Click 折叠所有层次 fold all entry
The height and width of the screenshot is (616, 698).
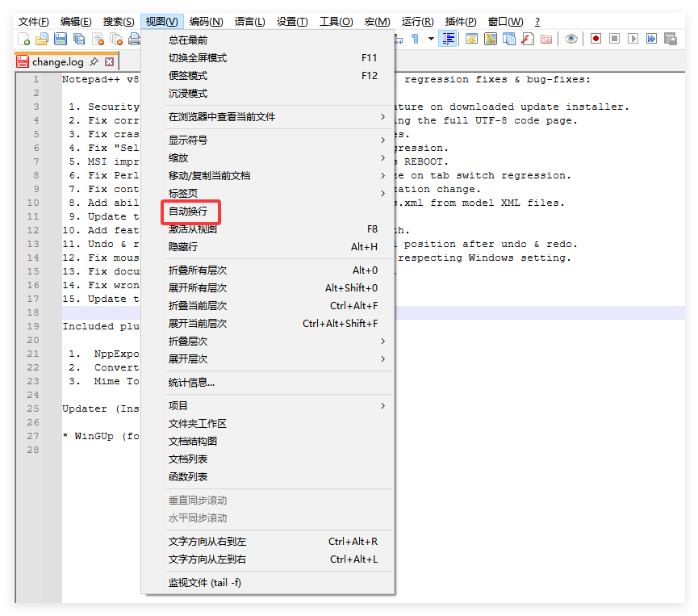[268, 270]
